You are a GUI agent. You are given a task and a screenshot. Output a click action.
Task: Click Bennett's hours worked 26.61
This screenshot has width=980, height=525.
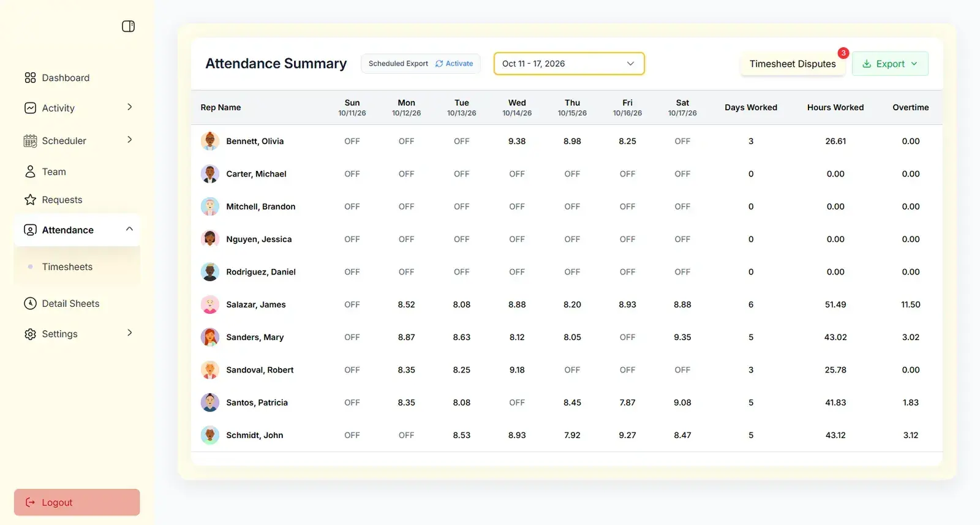835,141
